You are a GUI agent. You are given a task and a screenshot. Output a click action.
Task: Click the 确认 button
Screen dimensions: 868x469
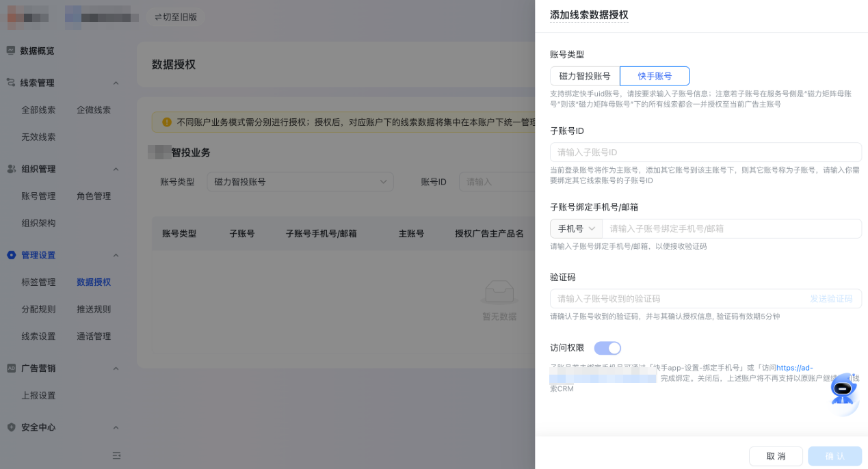click(834, 456)
